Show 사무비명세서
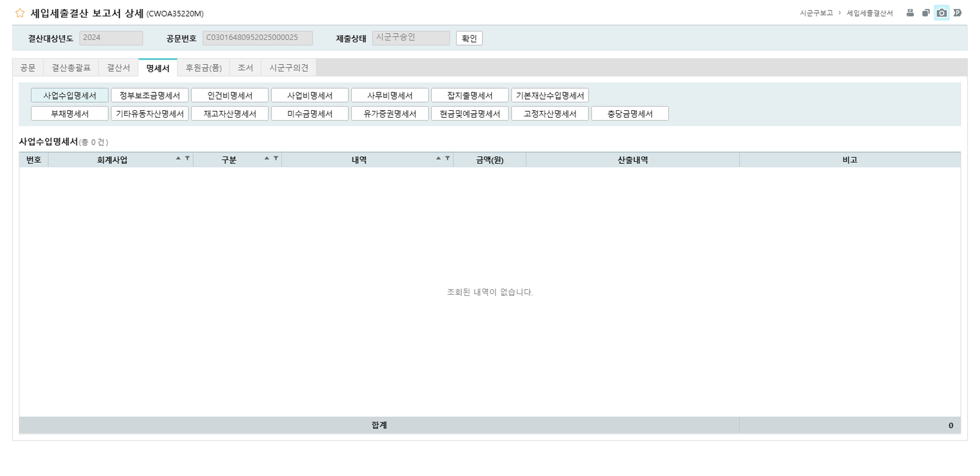 (390, 96)
